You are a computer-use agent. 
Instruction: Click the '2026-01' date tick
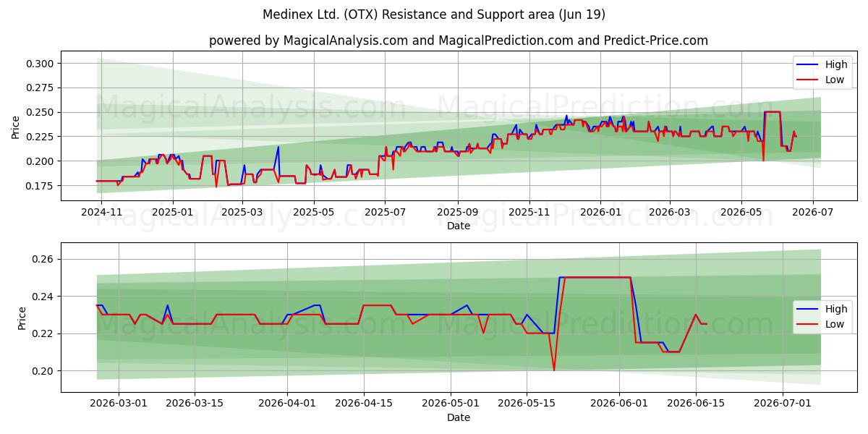tap(600, 213)
